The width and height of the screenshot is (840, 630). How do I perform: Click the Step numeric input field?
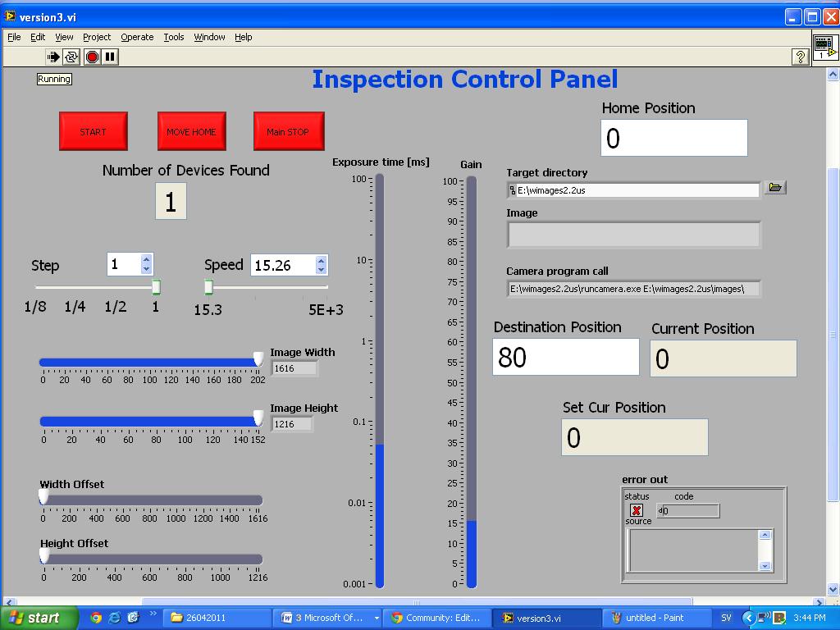[124, 264]
